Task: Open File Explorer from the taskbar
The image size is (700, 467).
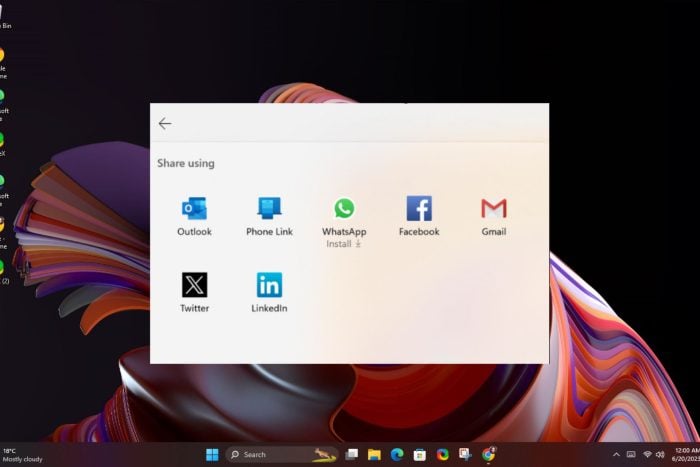Action: [x=374, y=454]
